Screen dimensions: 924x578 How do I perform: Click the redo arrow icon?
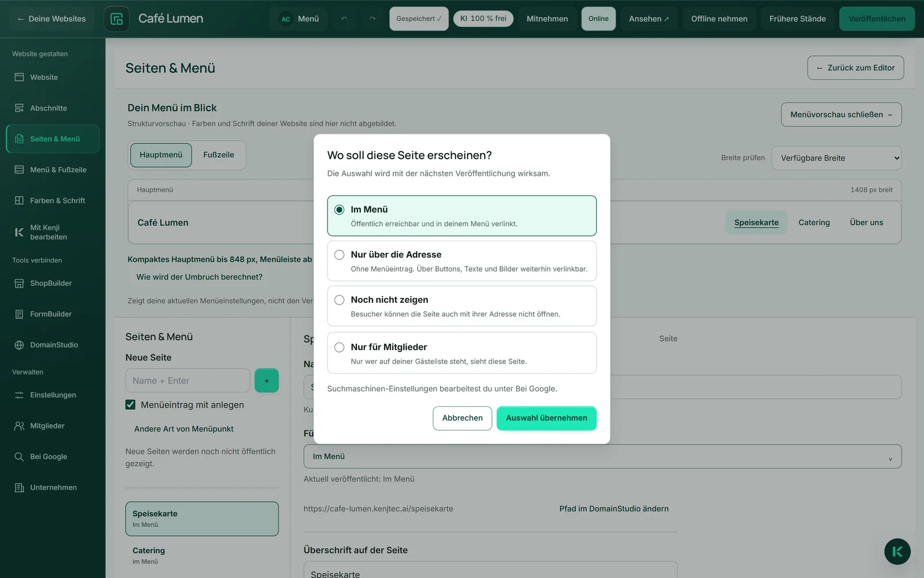[372, 18]
